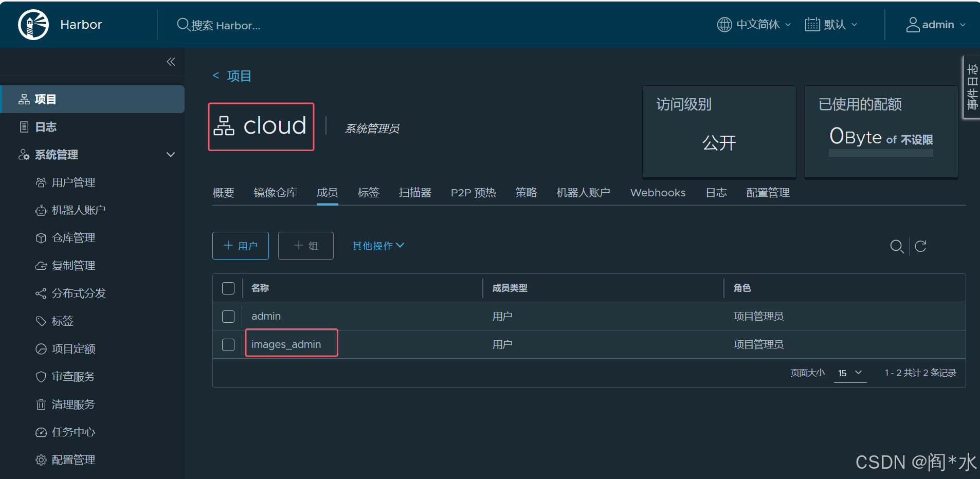Refresh the member list

coord(921,246)
